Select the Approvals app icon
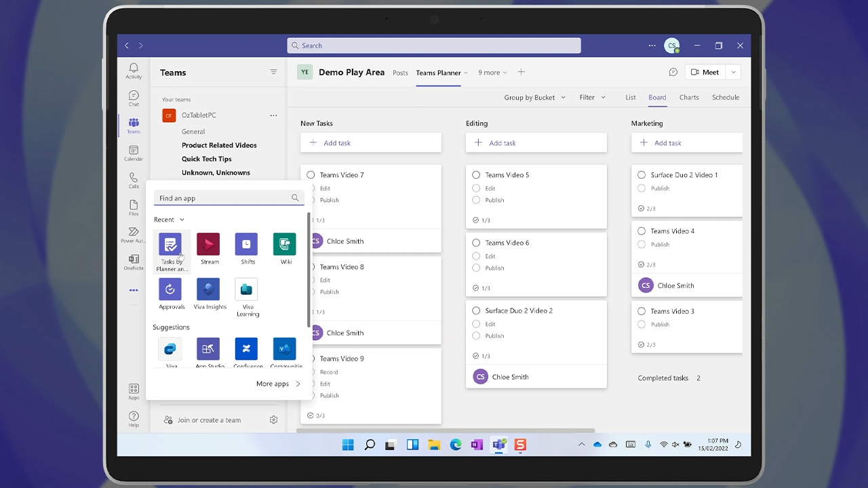The width and height of the screenshot is (868, 488). click(x=170, y=289)
